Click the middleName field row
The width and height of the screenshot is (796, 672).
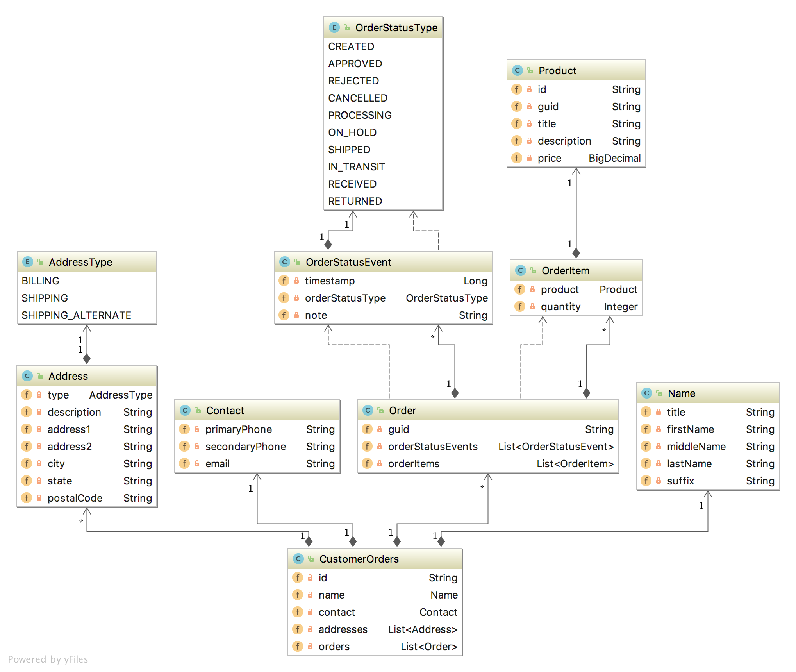coord(696,446)
